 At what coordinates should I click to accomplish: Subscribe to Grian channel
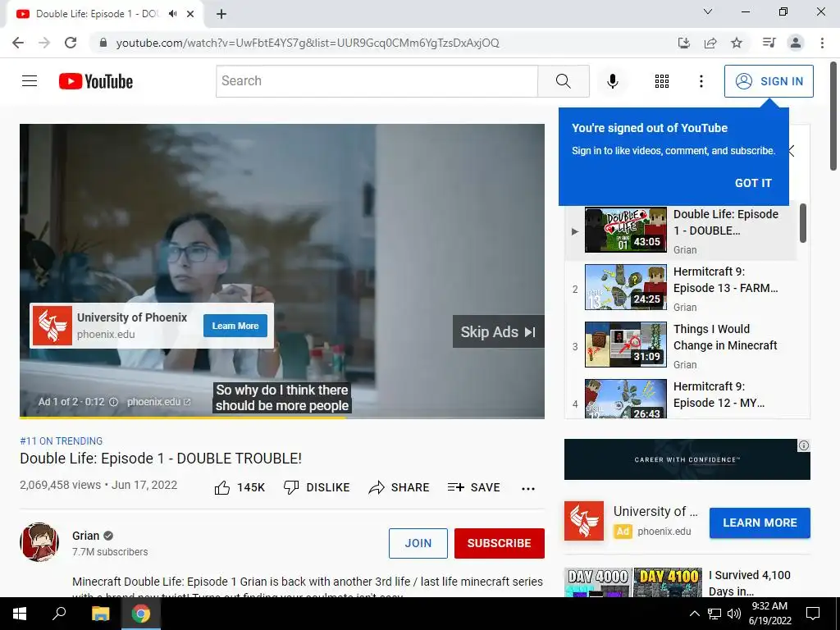[500, 543]
